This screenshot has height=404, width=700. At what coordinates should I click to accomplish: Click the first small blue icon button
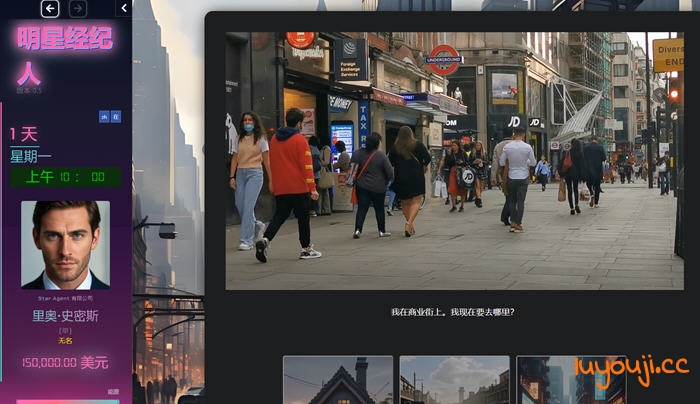pos(104,116)
